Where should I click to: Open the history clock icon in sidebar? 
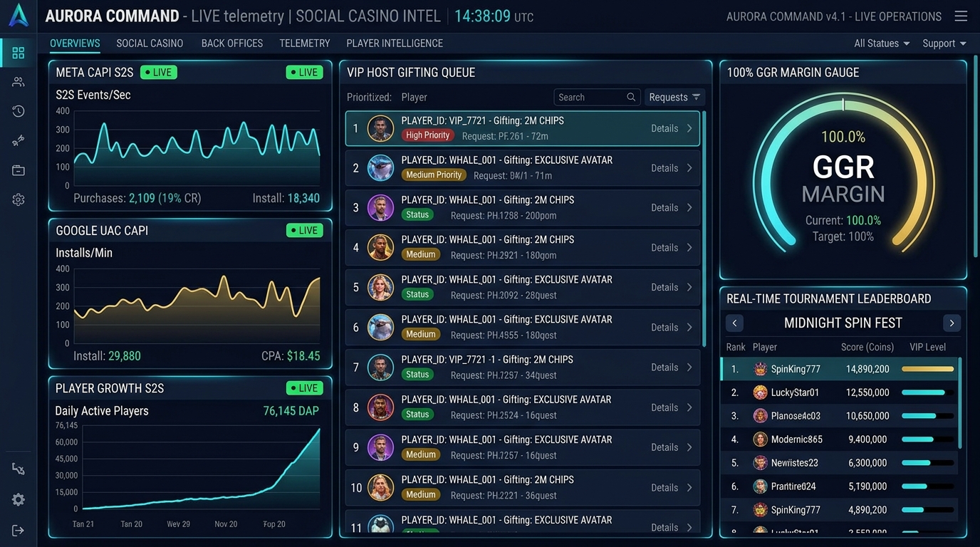[x=19, y=111]
